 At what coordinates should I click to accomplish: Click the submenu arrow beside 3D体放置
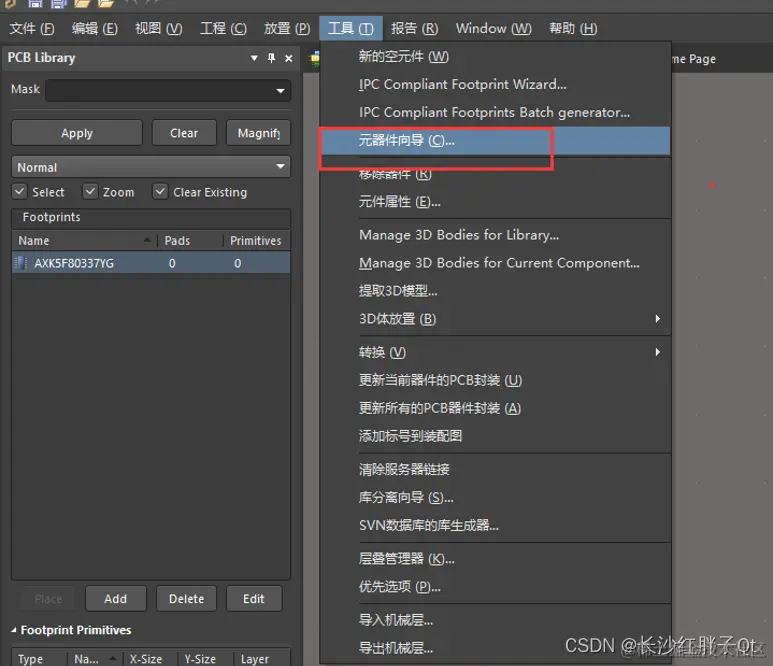click(x=658, y=319)
